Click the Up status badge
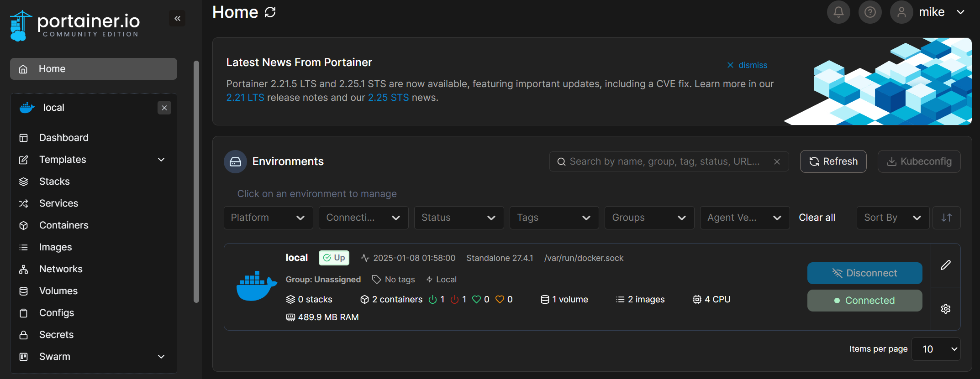Image resolution: width=980 pixels, height=379 pixels. 334,258
